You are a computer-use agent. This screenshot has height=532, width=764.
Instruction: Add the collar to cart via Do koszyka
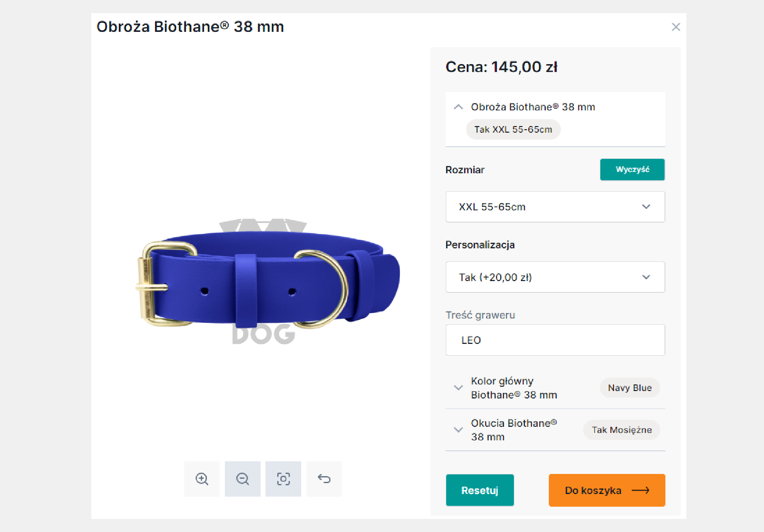tap(606, 490)
